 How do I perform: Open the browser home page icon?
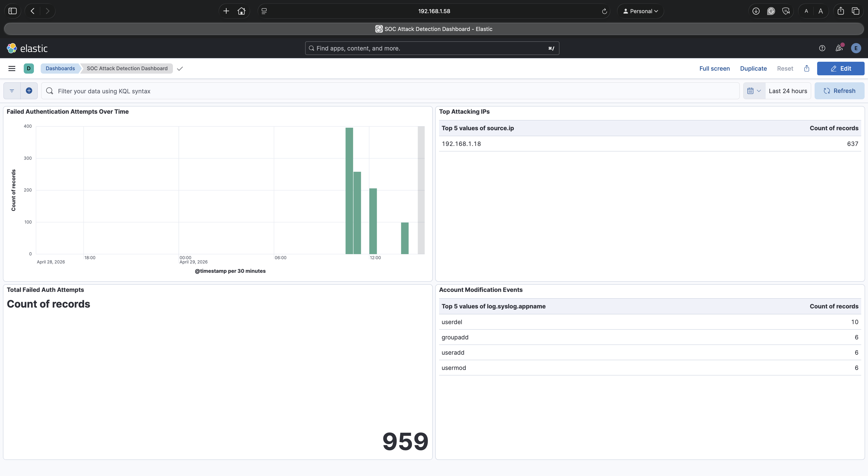click(241, 11)
